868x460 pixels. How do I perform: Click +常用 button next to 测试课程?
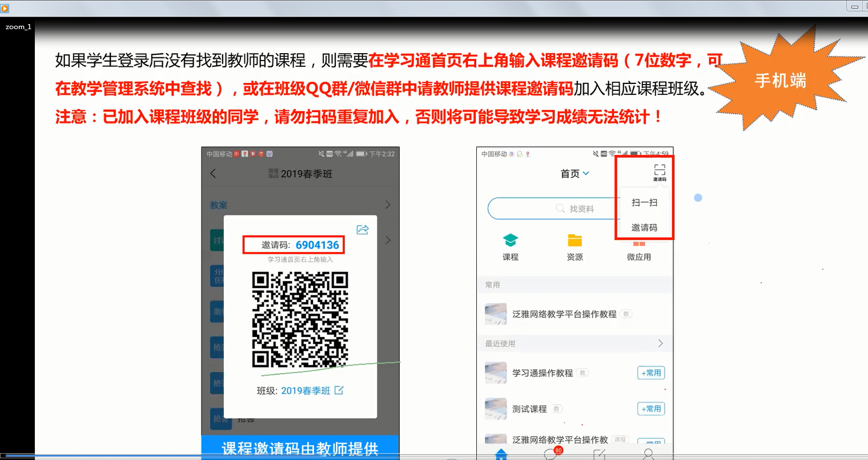(651, 409)
